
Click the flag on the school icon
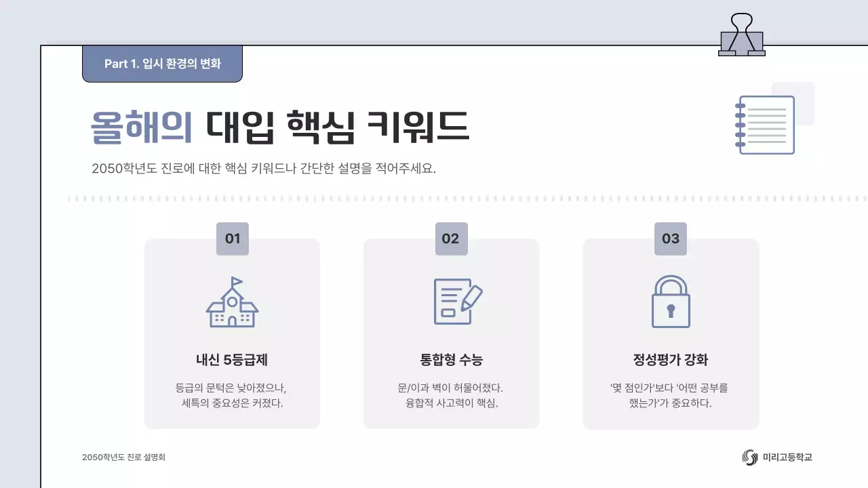pyautogui.click(x=237, y=280)
